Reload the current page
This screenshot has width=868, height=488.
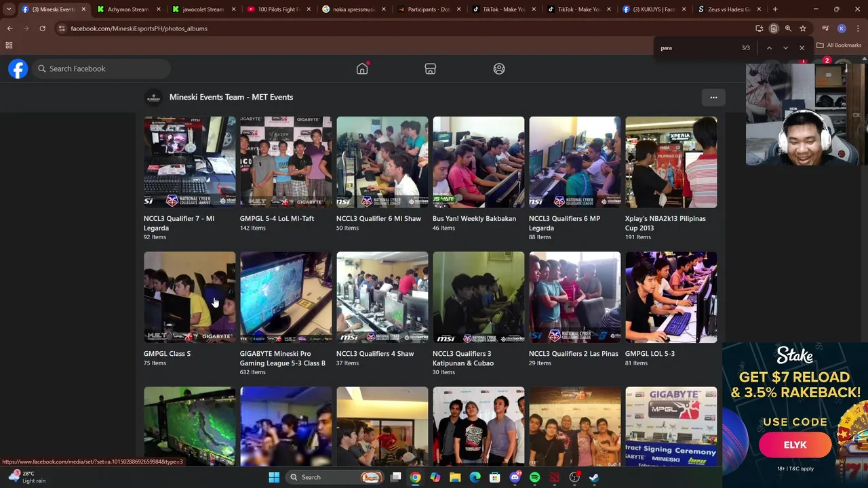[x=42, y=28]
